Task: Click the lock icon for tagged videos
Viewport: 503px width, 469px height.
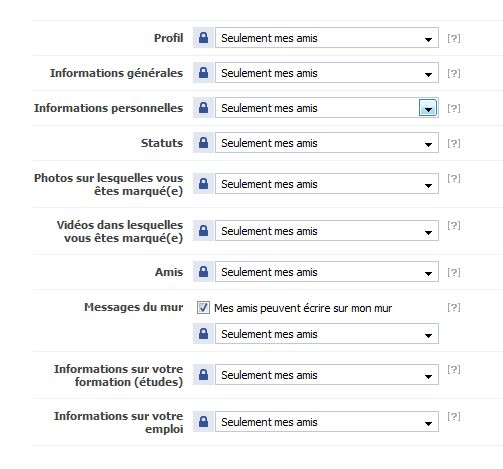Action: click(x=203, y=231)
